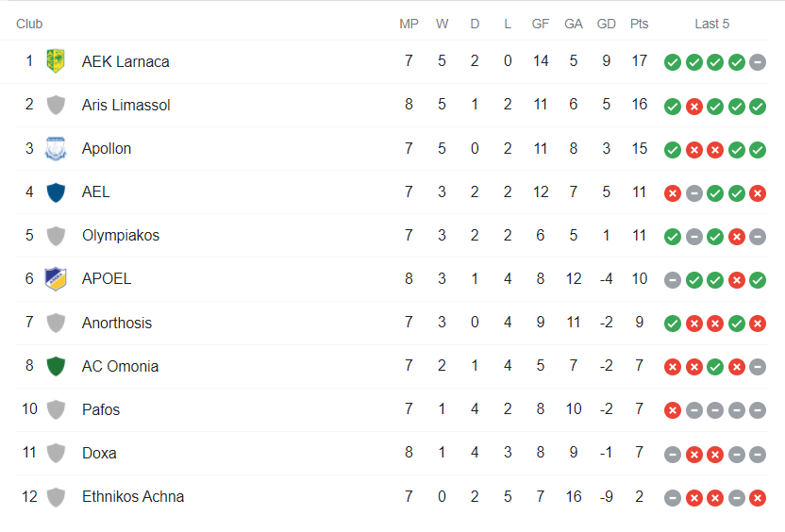785x532 pixels.
Task: Click Olympiakos's red loss icon in Last 5
Action: coord(737,237)
